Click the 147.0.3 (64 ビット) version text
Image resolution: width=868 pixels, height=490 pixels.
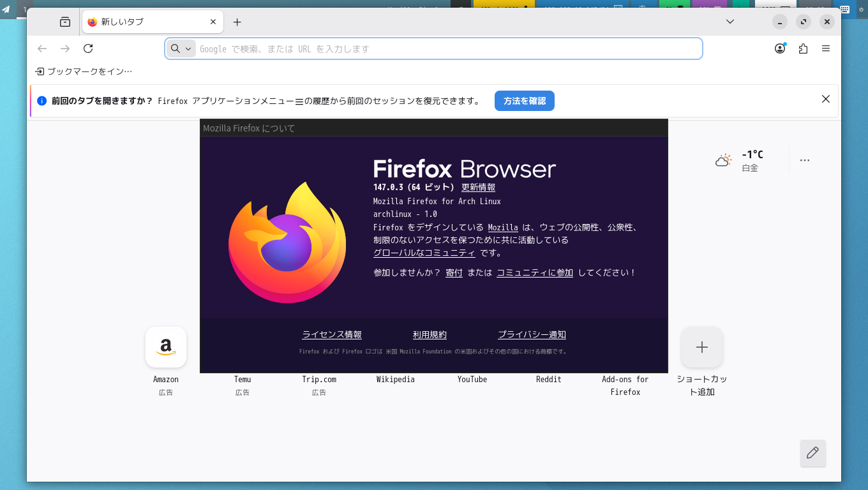pyautogui.click(x=414, y=188)
